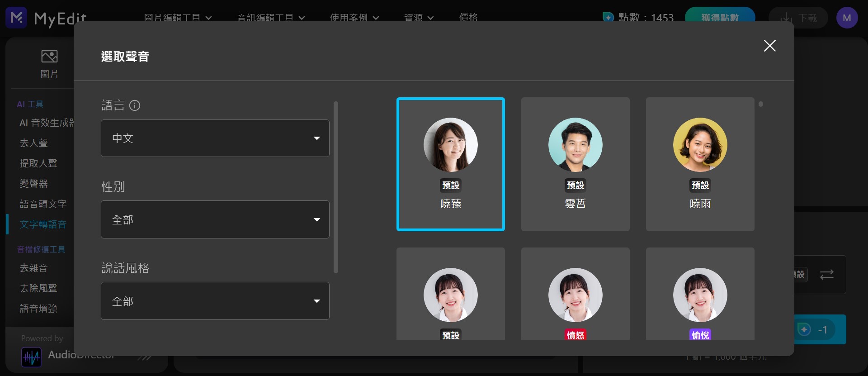The height and width of the screenshot is (376, 868).
Task: Open 語音轉文字 tool in sidebar
Action: [x=43, y=204]
